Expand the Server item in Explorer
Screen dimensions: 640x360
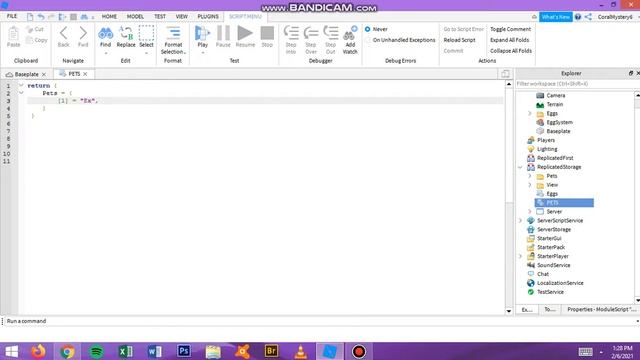click(530, 212)
